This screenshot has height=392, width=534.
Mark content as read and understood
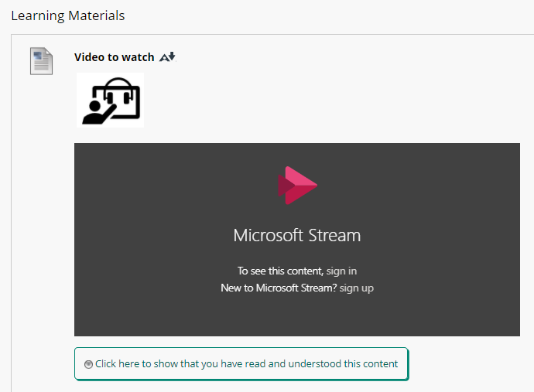241,363
